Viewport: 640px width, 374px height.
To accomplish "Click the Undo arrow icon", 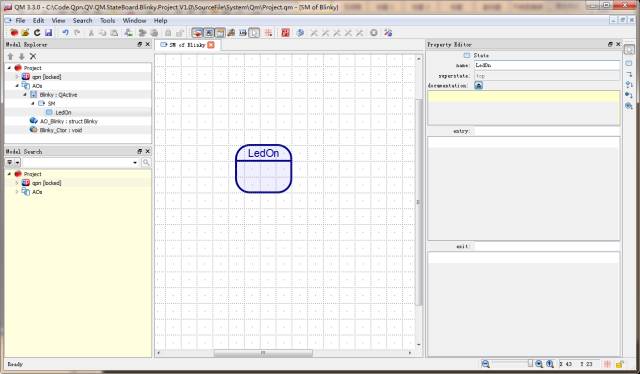I will click(x=65, y=33).
